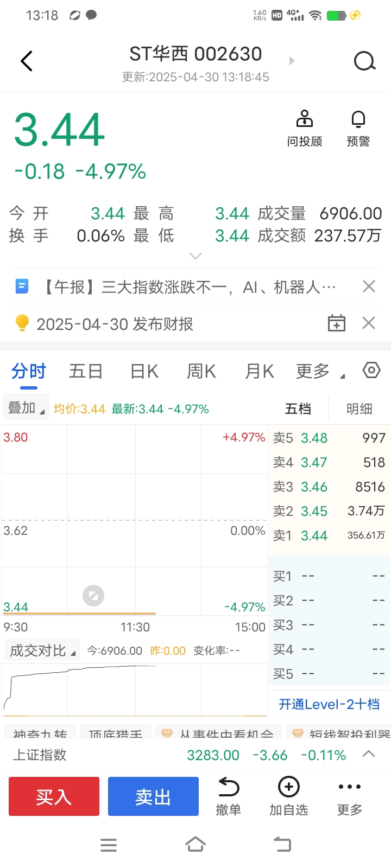The width and height of the screenshot is (391, 868).
Task: Go to next stock arrow beside title
Action: point(292,61)
